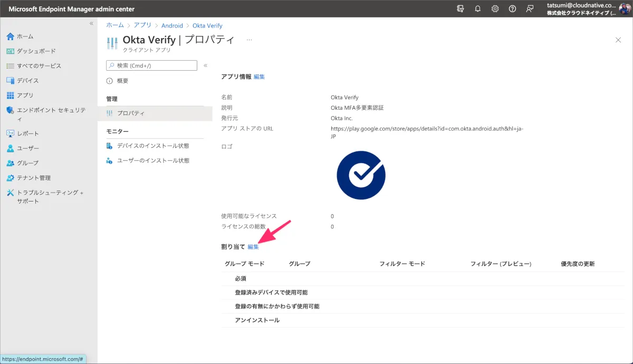Click the プロパティ sliders icon in menu

(110, 113)
